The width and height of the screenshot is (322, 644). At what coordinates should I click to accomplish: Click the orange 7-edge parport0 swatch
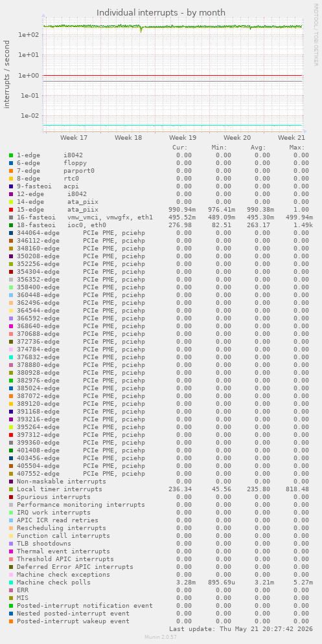click(11, 171)
